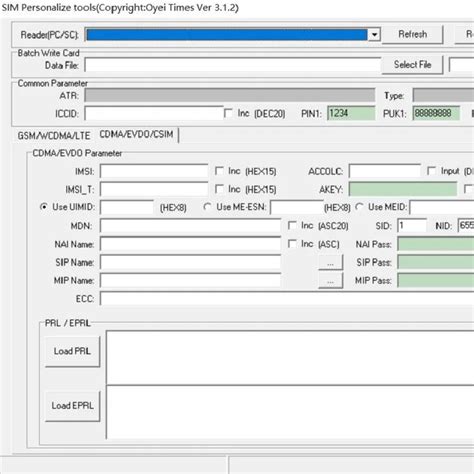474x474 pixels.
Task: Click the Load EPRL button
Action: pyautogui.click(x=72, y=406)
